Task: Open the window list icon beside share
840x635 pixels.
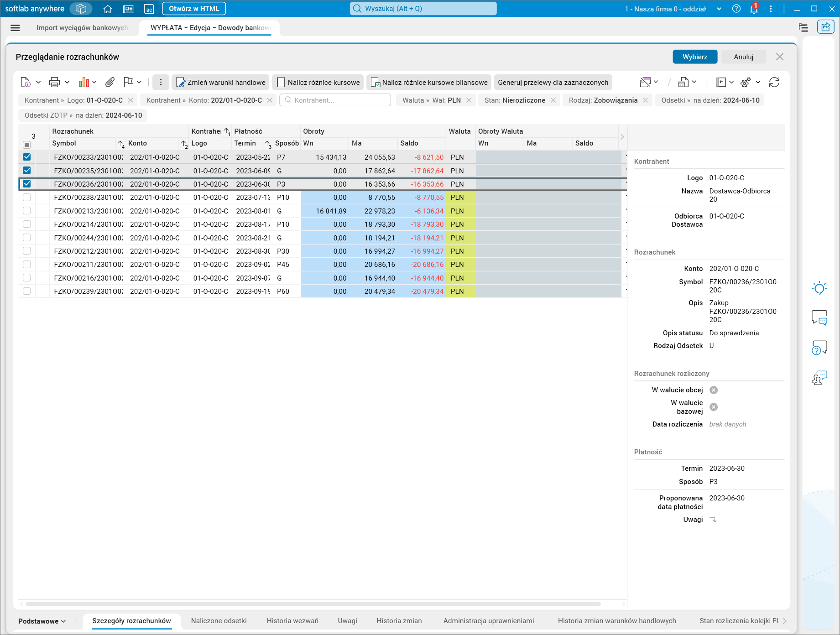Action: [x=803, y=27]
